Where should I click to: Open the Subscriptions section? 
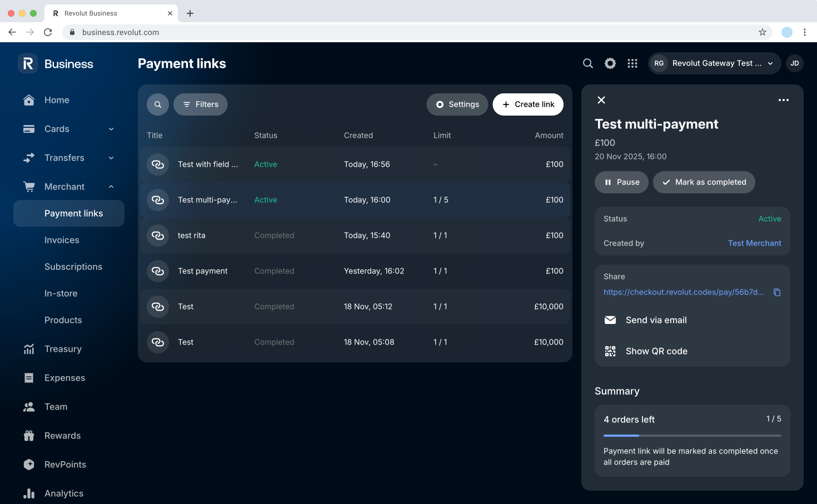click(73, 266)
